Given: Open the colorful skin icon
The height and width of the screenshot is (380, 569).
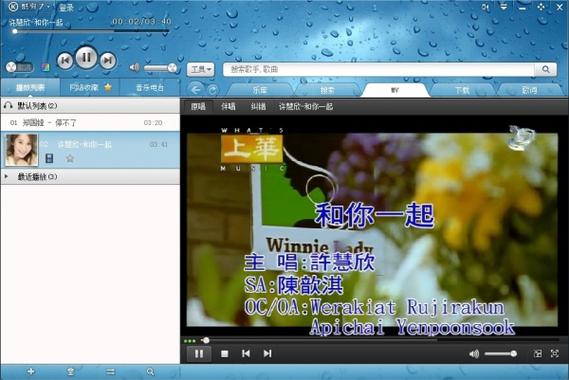Looking at the screenshot, I should [45, 67].
